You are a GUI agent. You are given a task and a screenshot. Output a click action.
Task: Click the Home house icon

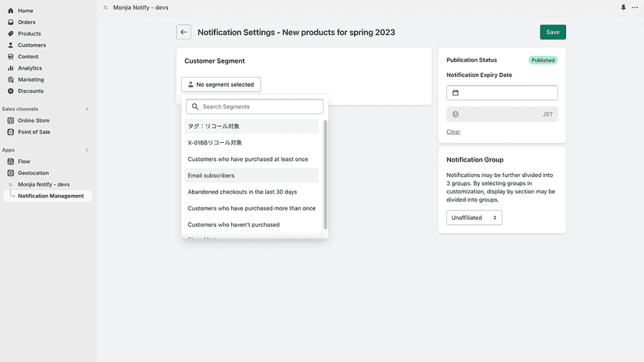point(11,11)
